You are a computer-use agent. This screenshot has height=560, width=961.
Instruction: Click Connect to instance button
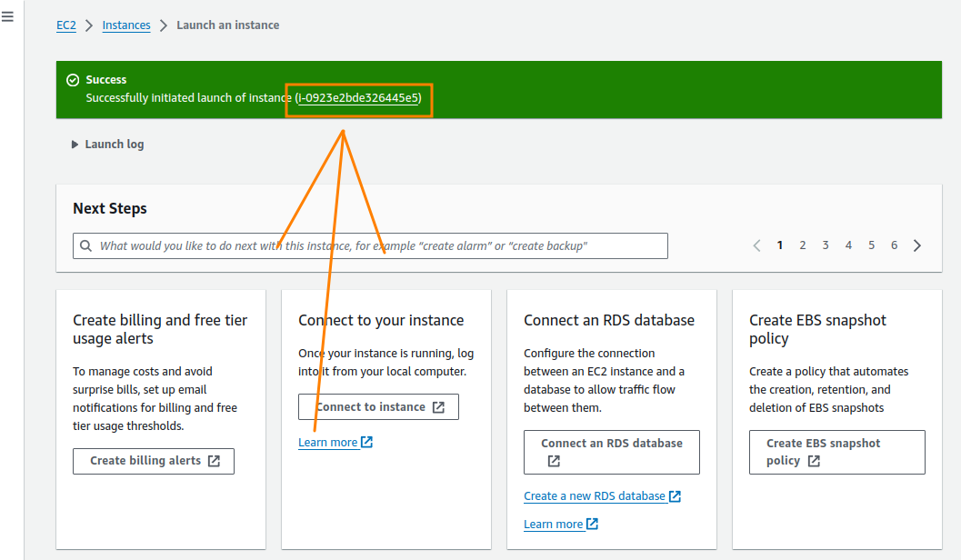pyautogui.click(x=378, y=406)
